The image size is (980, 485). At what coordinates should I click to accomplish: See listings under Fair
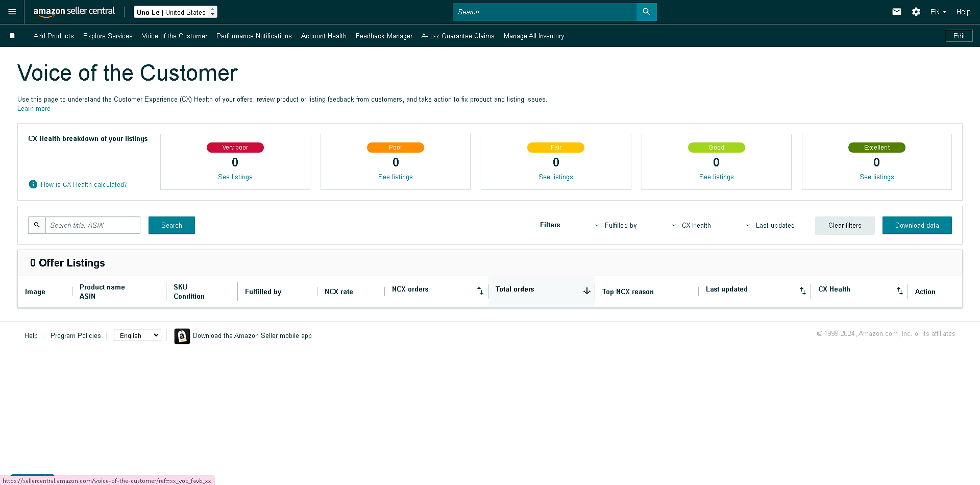click(x=556, y=177)
